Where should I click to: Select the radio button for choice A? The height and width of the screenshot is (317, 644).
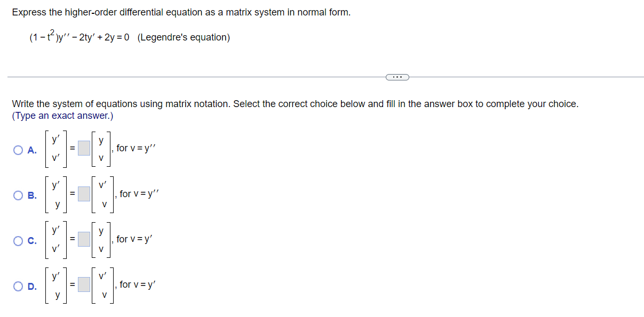click(17, 148)
